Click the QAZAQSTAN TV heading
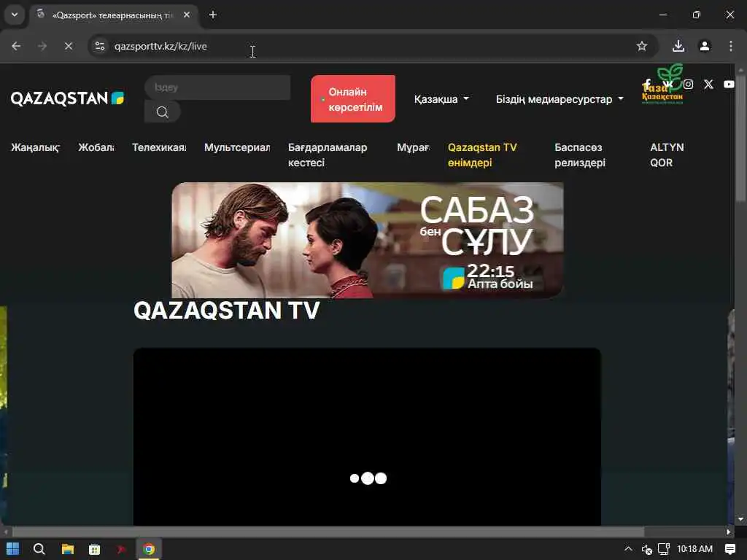747x560 pixels. [226, 311]
